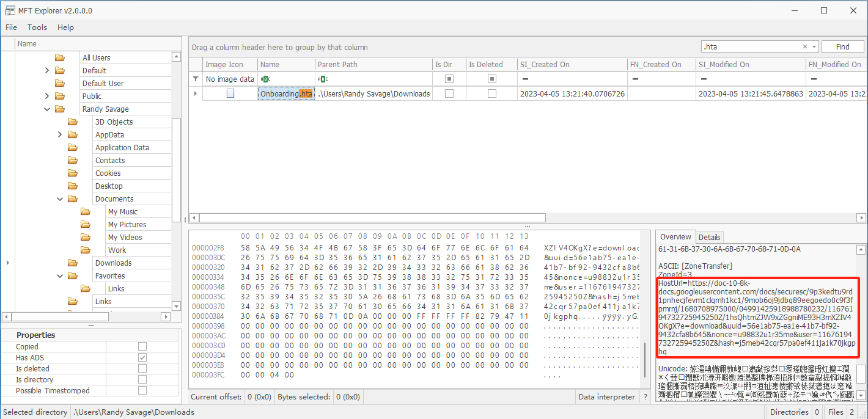Open the Help menu
This screenshot has width=868, height=419.
click(65, 27)
